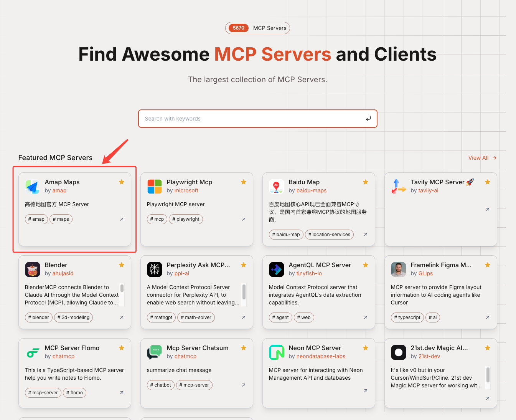Open Neon MCP Server via its arrow icon
The image size is (516, 420).
[366, 391]
